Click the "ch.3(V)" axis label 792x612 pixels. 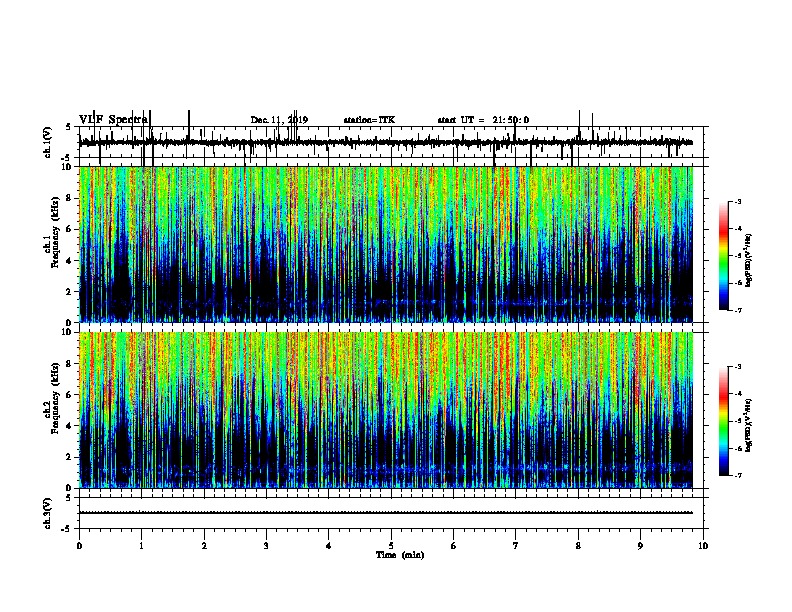pyautogui.click(x=48, y=513)
